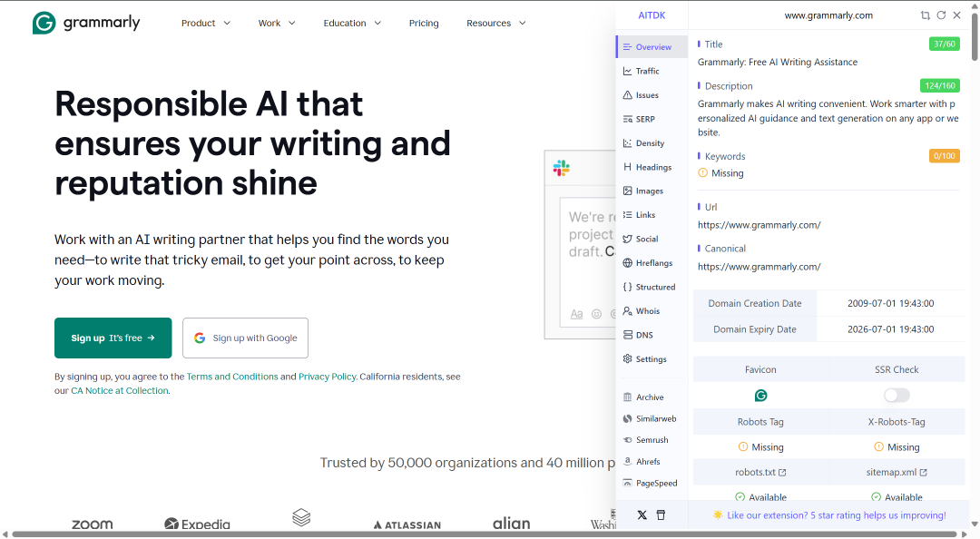Click the trash icon in panel footer
Screen dimensions: 980x539
pyautogui.click(x=661, y=515)
